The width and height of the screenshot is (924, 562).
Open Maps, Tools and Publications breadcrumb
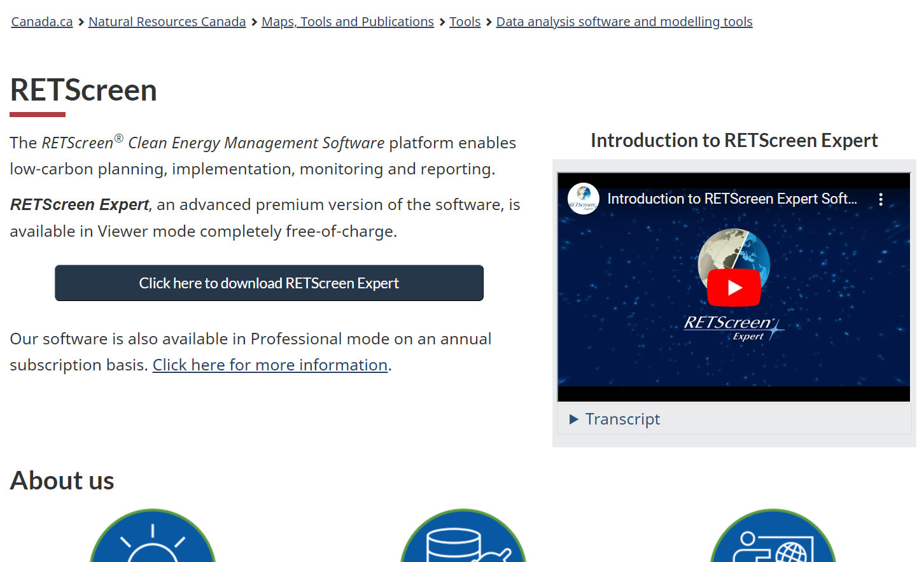point(347,22)
